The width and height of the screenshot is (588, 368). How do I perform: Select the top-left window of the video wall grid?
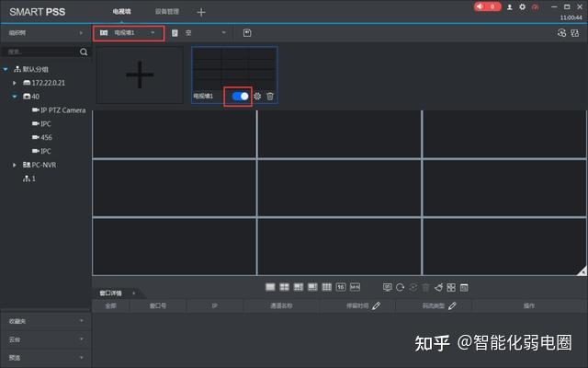pyautogui.click(x=175, y=134)
